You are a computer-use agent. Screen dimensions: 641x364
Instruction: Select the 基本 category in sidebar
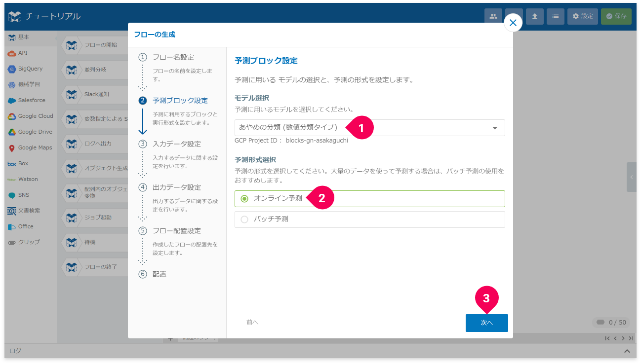click(30, 37)
